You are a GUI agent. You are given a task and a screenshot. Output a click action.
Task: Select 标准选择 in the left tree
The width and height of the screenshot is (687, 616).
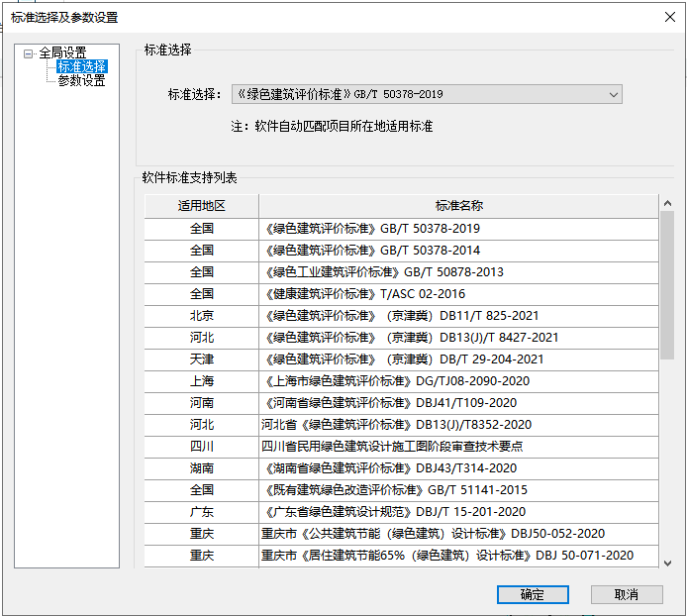tap(81, 67)
